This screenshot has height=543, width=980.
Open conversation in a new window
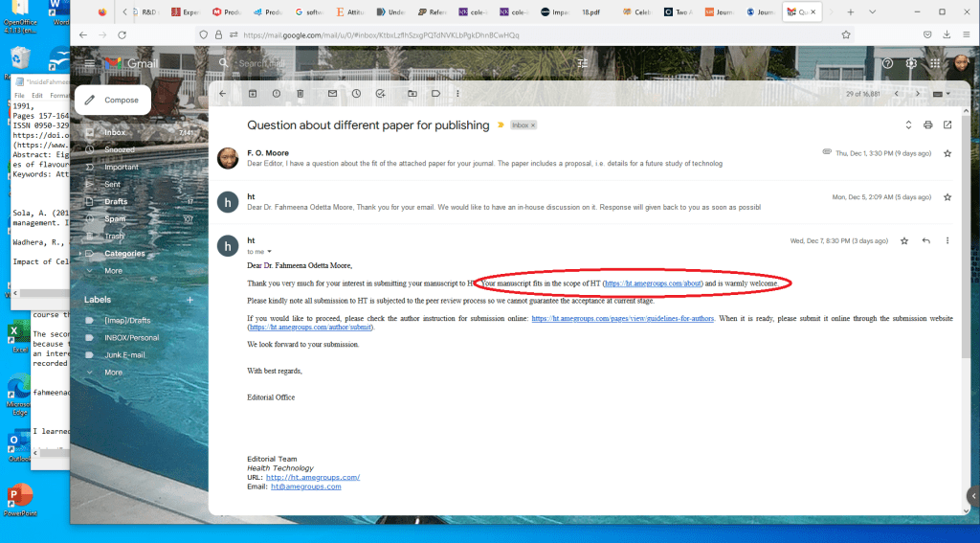pyautogui.click(x=947, y=124)
